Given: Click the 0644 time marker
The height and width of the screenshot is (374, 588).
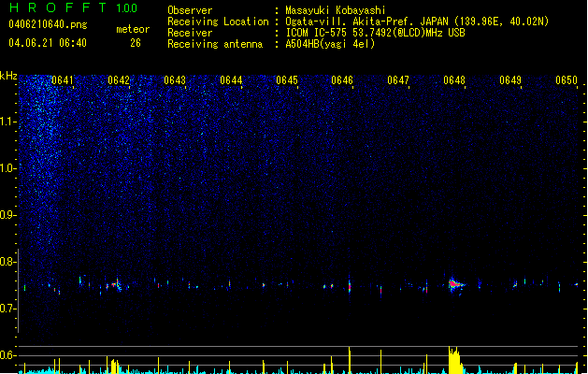Looking at the screenshot, I should pyautogui.click(x=231, y=80).
